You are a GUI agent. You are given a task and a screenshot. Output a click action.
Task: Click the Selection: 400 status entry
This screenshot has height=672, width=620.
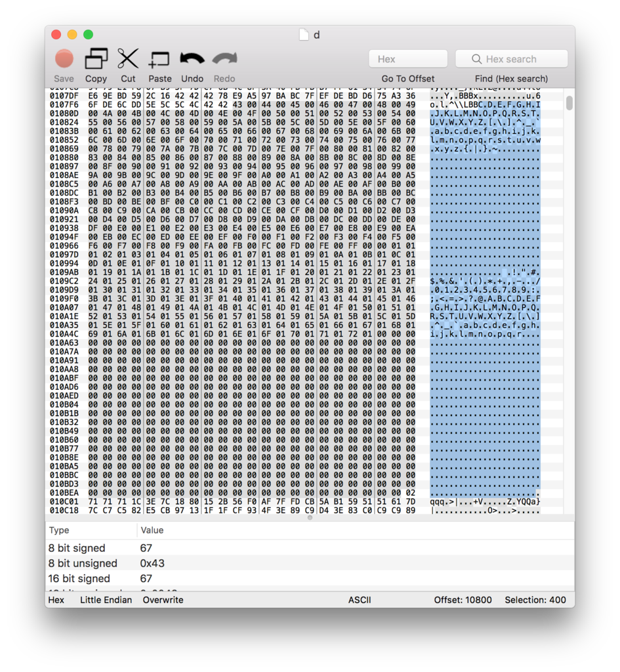pos(535,600)
